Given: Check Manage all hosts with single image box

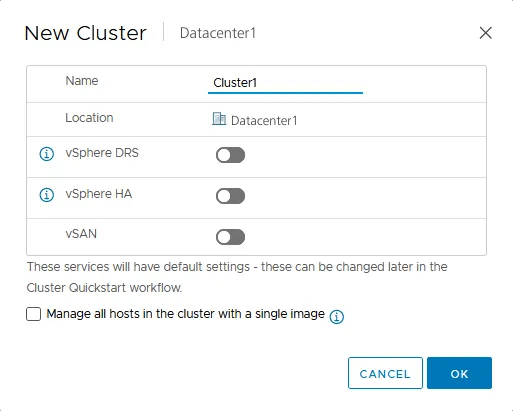Looking at the screenshot, I should tap(34, 314).
